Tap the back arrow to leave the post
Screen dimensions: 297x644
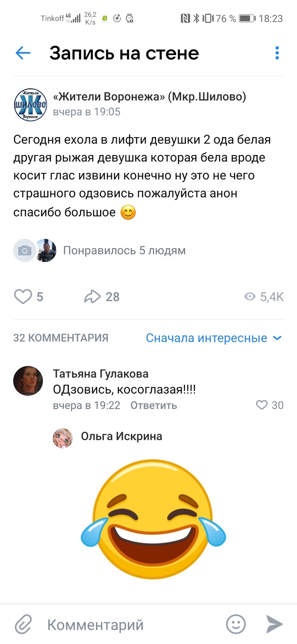22,53
